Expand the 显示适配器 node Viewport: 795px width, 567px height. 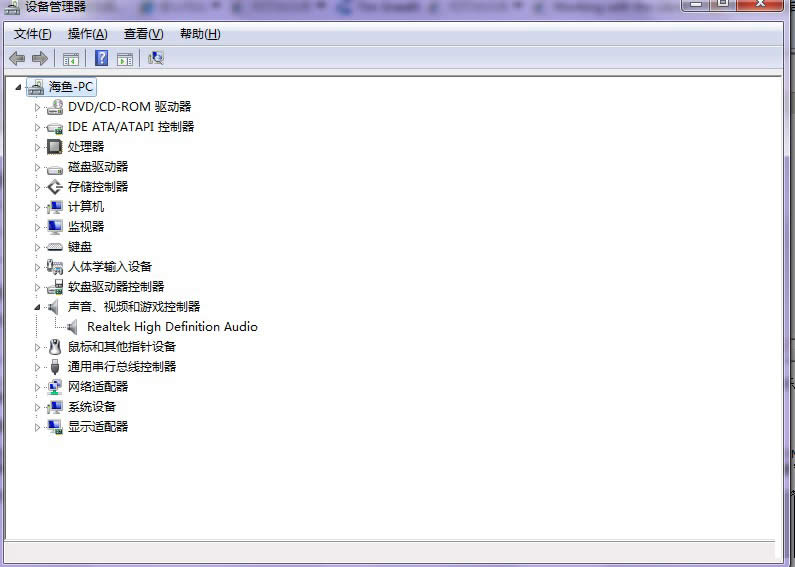coord(38,427)
